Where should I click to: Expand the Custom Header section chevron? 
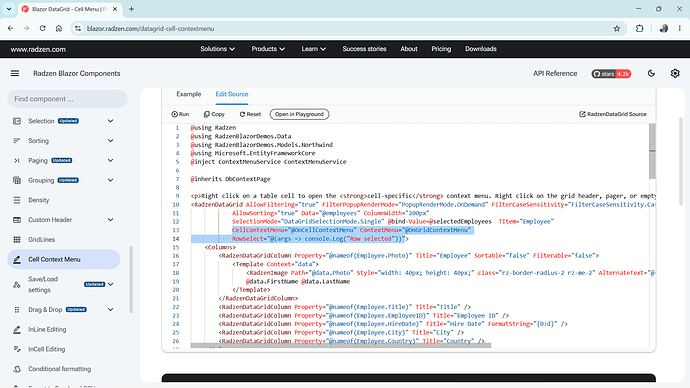tap(110, 220)
